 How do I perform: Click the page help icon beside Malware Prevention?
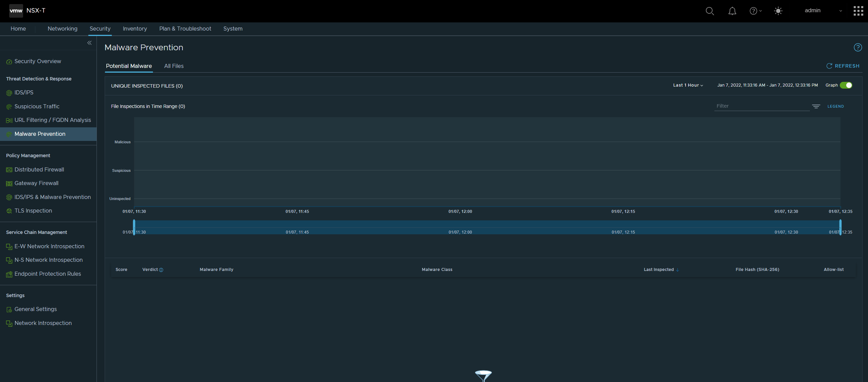[858, 48]
